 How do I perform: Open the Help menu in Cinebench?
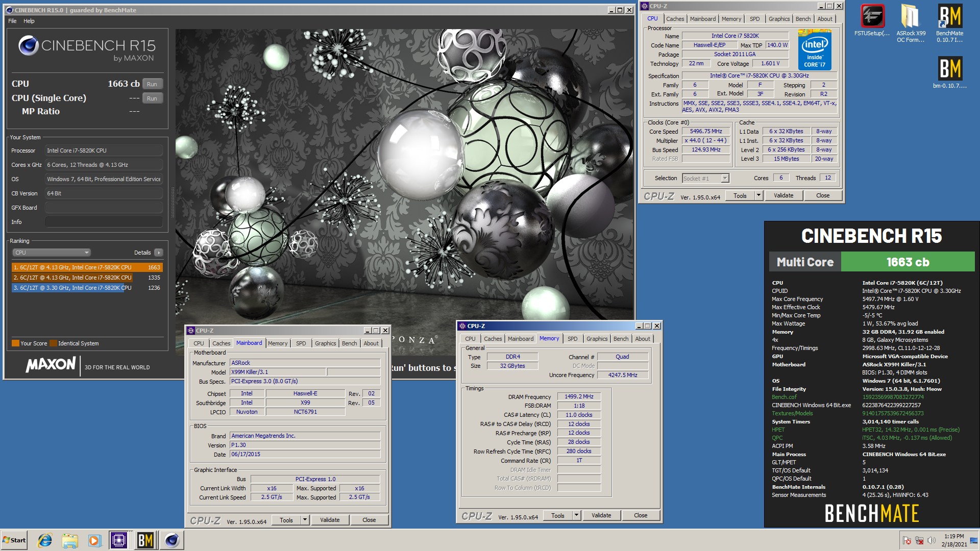[x=29, y=21]
